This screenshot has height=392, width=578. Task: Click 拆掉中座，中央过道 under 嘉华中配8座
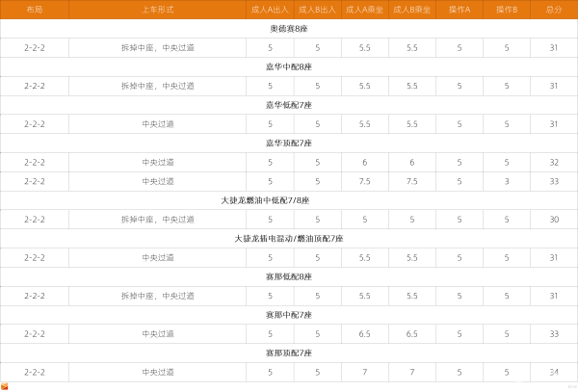click(157, 86)
